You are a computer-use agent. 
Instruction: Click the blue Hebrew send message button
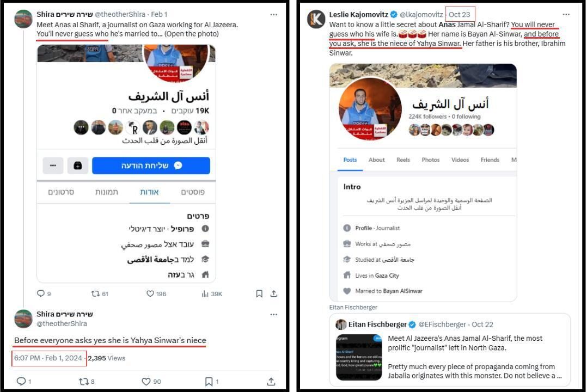[151, 166]
